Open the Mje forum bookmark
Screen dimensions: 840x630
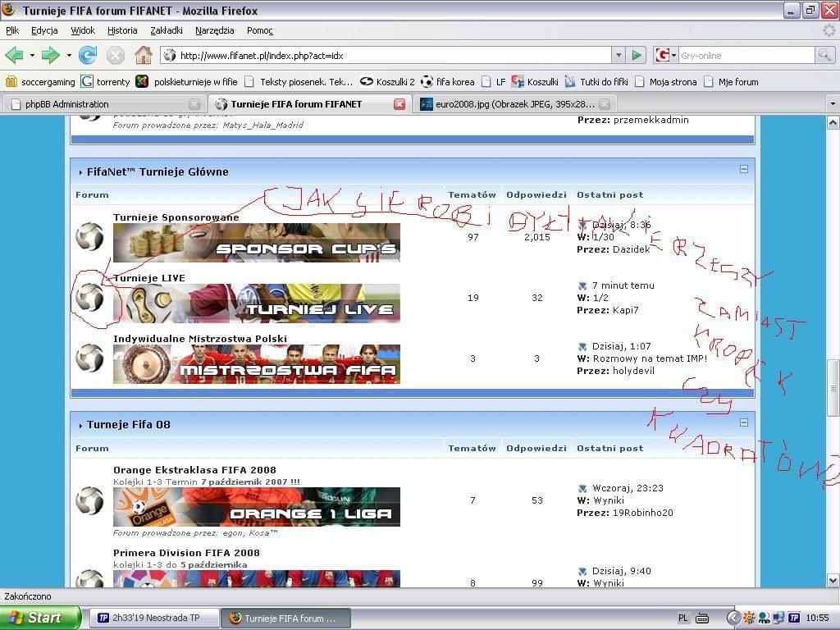(x=731, y=82)
